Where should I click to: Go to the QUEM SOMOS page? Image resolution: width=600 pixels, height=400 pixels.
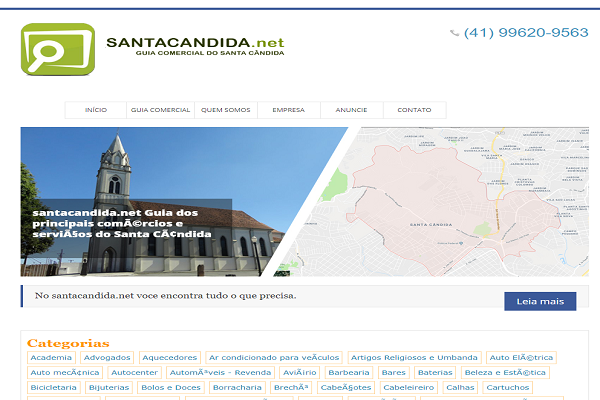pyautogui.click(x=225, y=110)
